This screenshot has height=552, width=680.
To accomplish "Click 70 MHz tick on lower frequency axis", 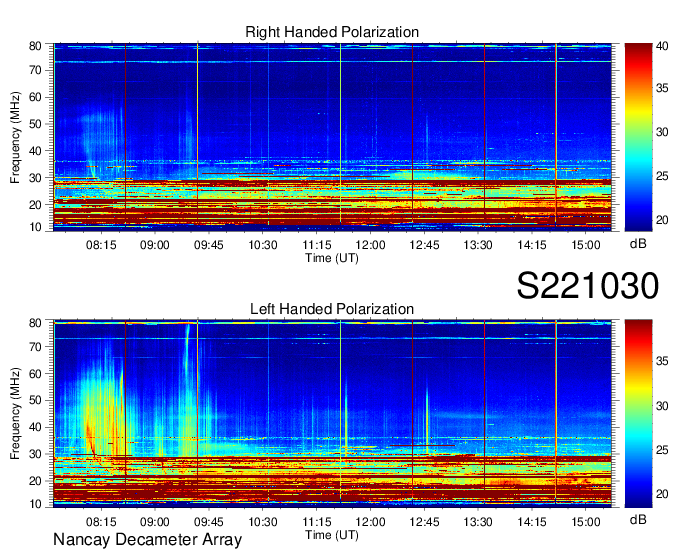I will (x=35, y=346).
